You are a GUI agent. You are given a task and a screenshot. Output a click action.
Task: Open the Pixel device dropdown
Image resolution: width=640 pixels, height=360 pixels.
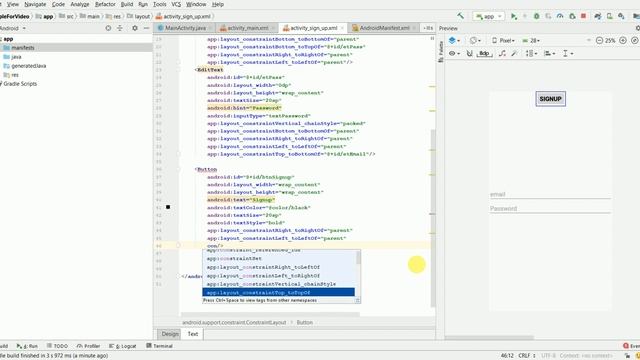pos(503,40)
